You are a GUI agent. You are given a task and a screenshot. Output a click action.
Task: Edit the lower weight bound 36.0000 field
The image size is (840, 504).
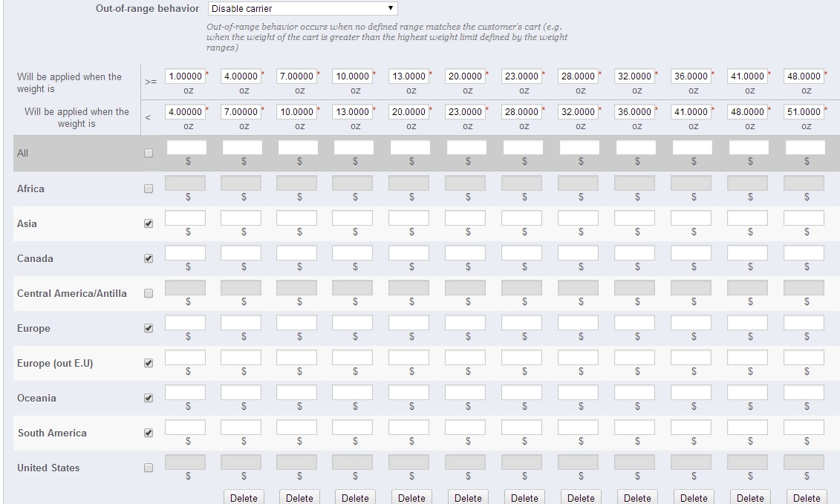691,76
